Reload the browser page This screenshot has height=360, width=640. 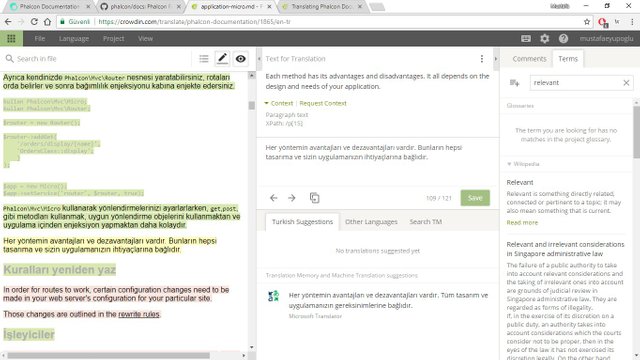[x=34, y=22]
